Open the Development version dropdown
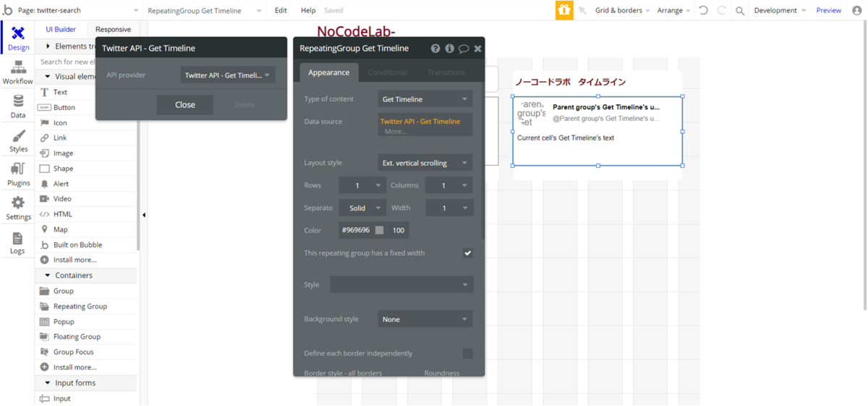Viewport: 868px width, 406px height. click(x=780, y=10)
